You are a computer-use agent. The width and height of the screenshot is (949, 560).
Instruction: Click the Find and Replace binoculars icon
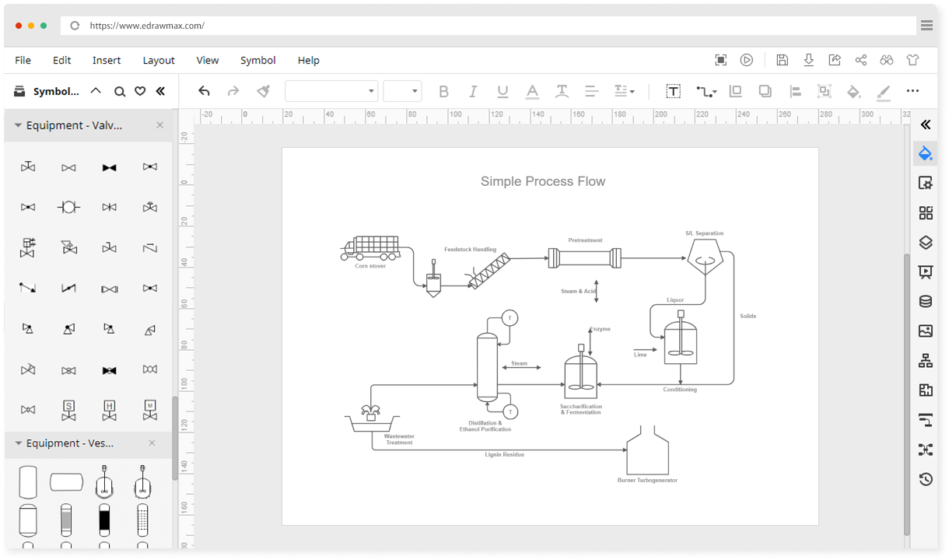click(886, 60)
